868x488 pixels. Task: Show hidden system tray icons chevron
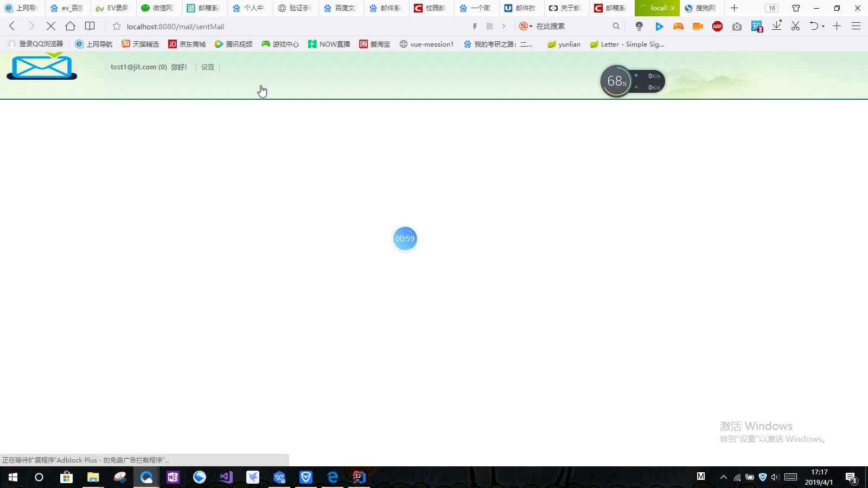click(723, 477)
